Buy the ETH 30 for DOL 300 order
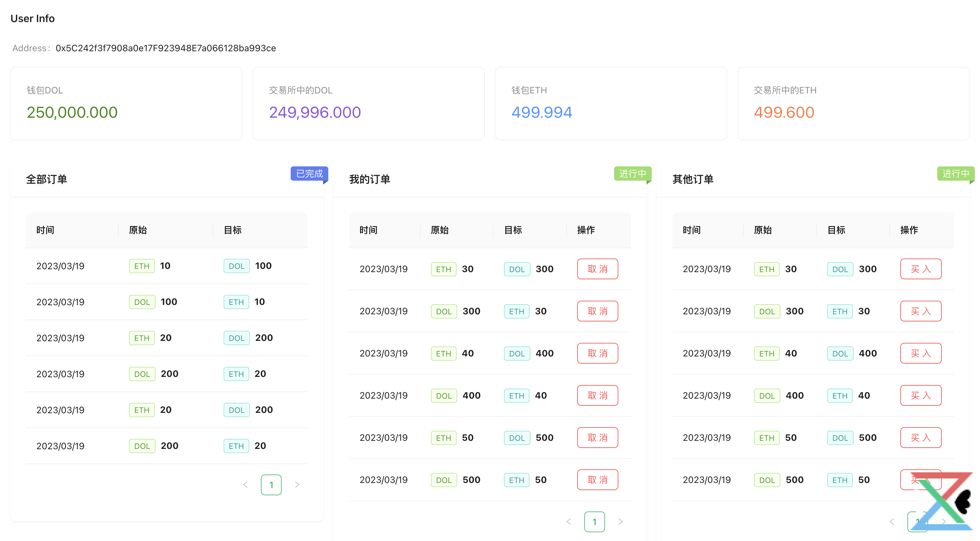Screen dimensions: 980x541 tap(920, 269)
